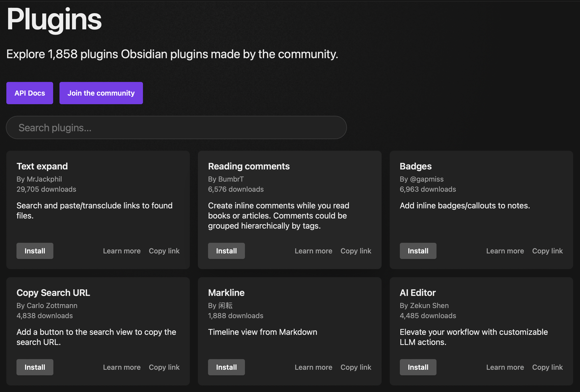The height and width of the screenshot is (392, 580).
Task: Install the Text expand plugin
Action: [x=35, y=251]
